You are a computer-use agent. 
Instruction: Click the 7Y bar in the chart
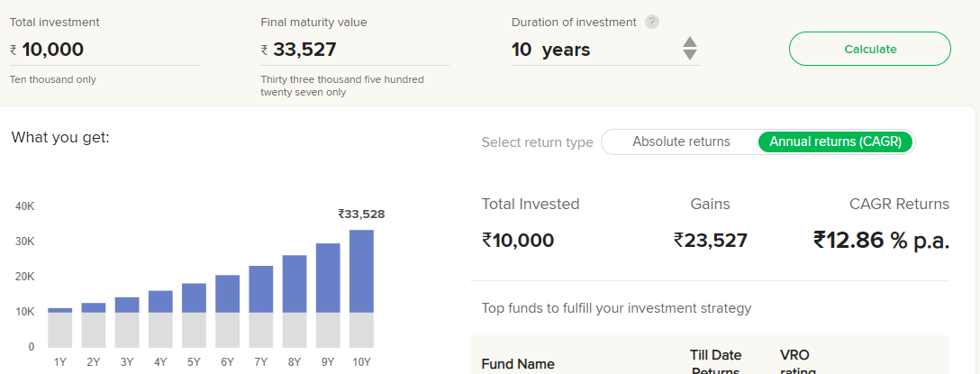(x=260, y=306)
